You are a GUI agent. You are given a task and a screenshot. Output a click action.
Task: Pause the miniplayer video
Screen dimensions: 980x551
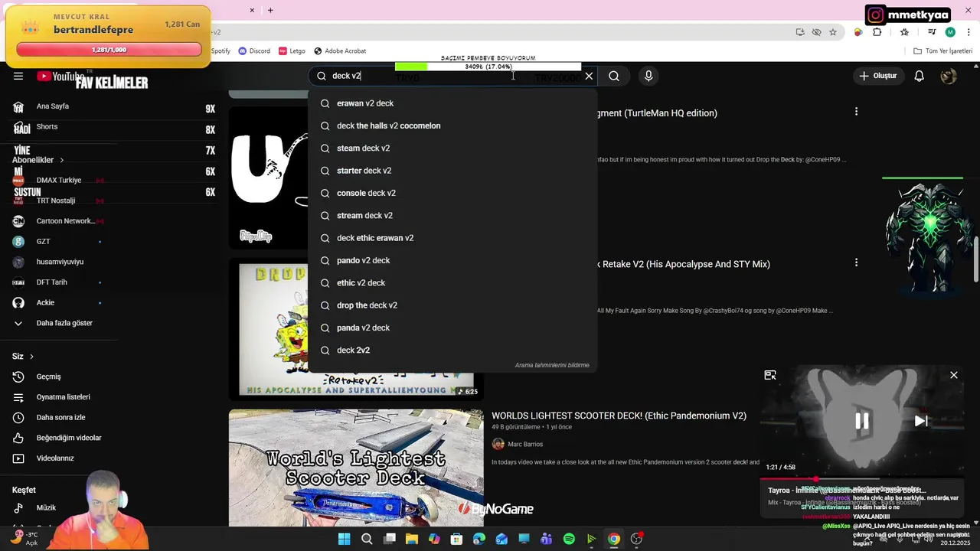862,421
